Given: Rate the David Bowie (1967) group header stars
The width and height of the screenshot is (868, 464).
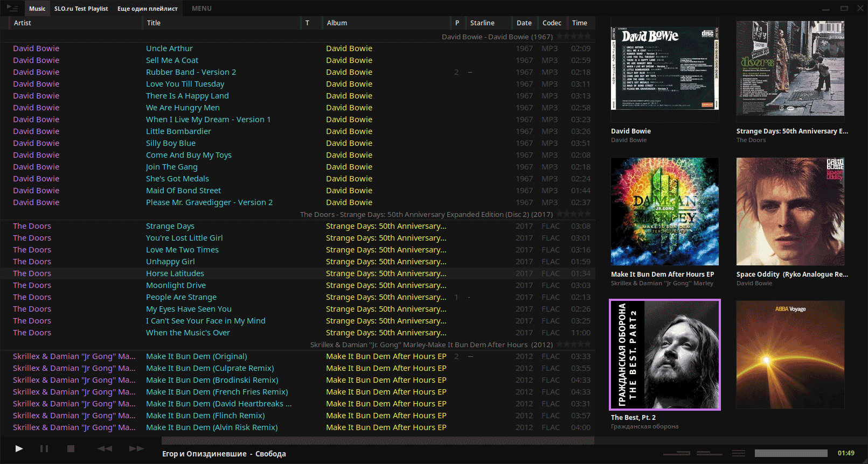Looking at the screenshot, I should (x=573, y=37).
